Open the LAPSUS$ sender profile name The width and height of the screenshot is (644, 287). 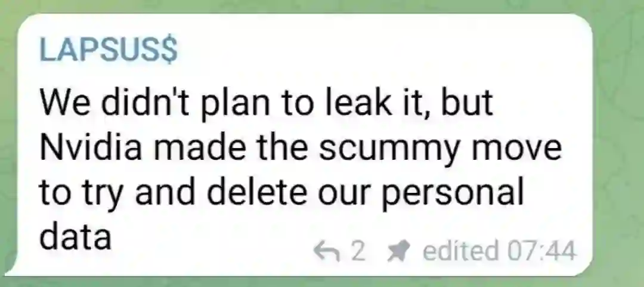tap(109, 50)
